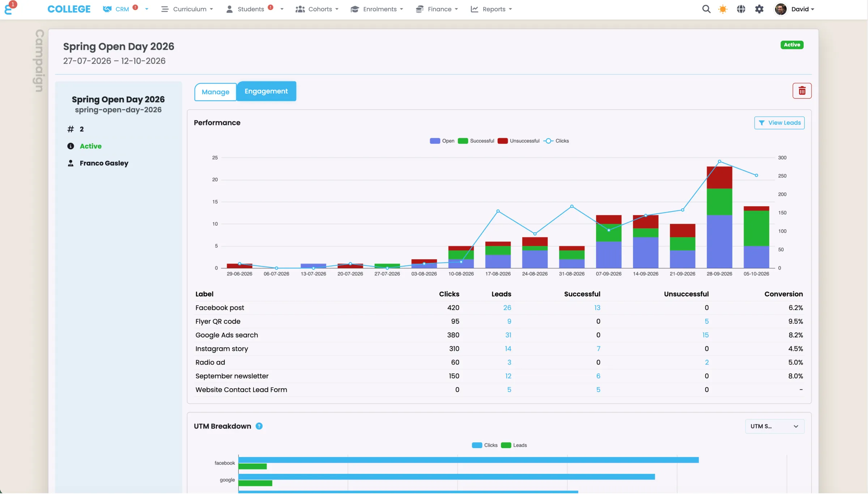The height and width of the screenshot is (494, 868).
Task: Open the UTM source select dropdown
Action: coord(775,426)
